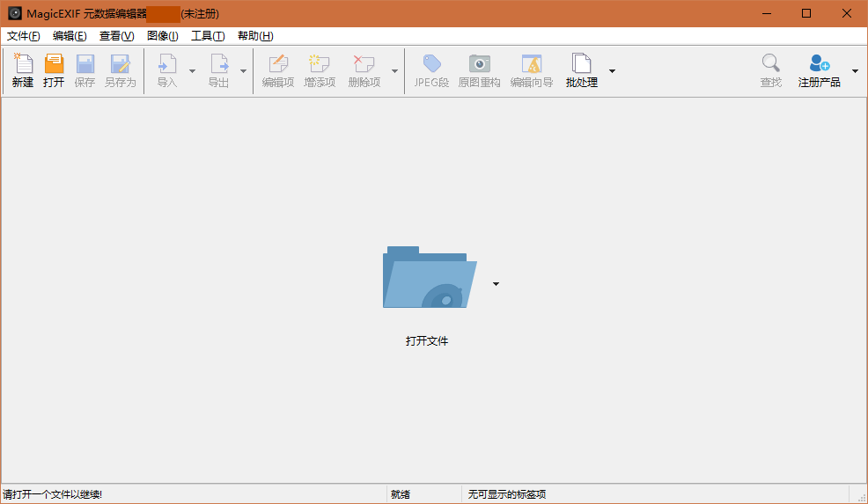
Task: Click the 注册产品 register icon
Action: pyautogui.click(x=820, y=63)
